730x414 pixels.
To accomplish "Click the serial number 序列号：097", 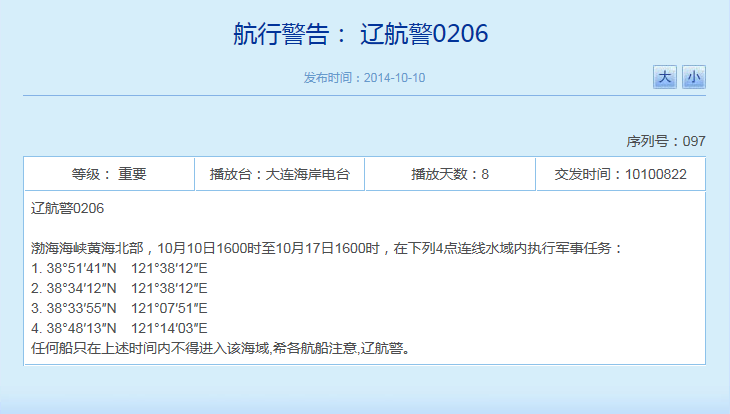I will [666, 141].
